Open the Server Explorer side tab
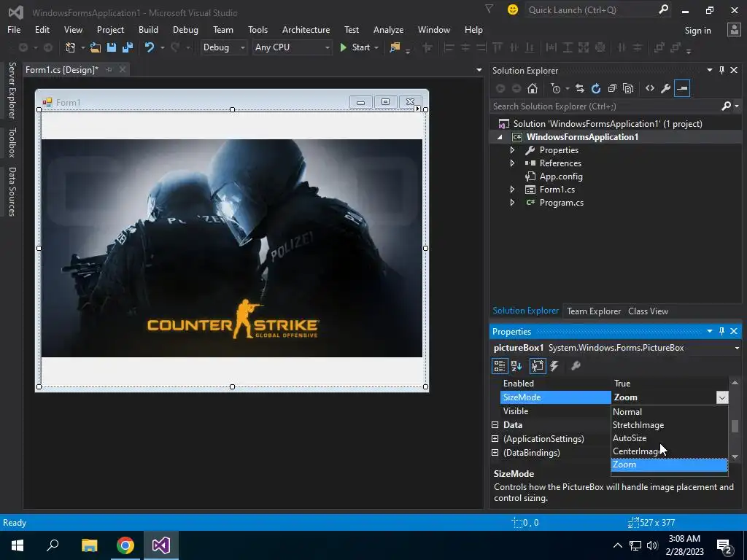Viewport: 747px width, 560px height. pyautogui.click(x=12, y=90)
